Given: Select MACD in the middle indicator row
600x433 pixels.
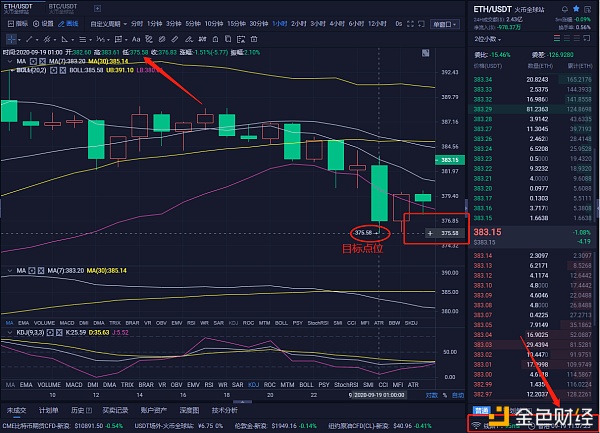Looking at the screenshot, I should click(x=67, y=323).
